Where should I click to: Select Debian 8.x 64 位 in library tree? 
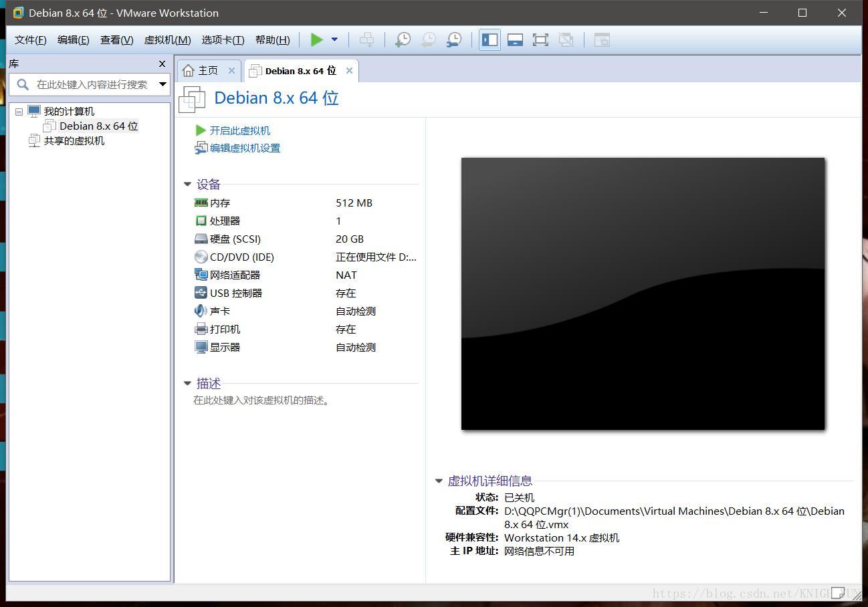point(98,126)
